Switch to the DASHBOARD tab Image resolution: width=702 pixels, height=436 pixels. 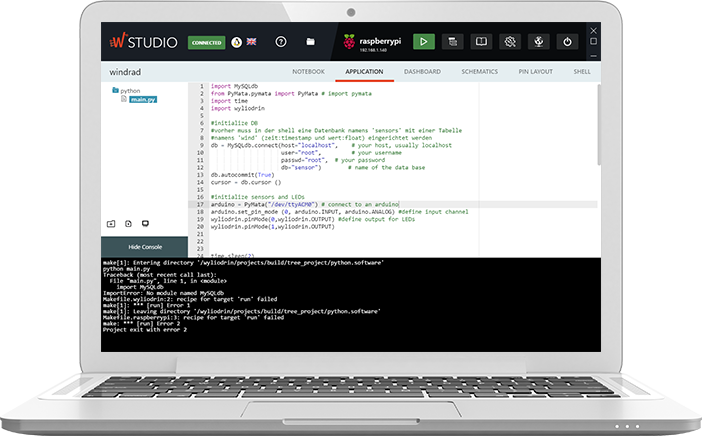(x=422, y=72)
